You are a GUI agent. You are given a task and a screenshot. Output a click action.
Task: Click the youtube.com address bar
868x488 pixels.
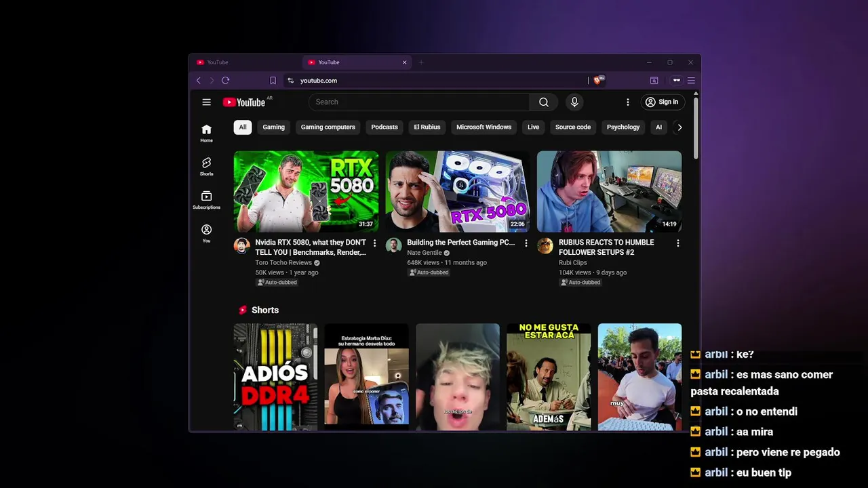point(434,81)
